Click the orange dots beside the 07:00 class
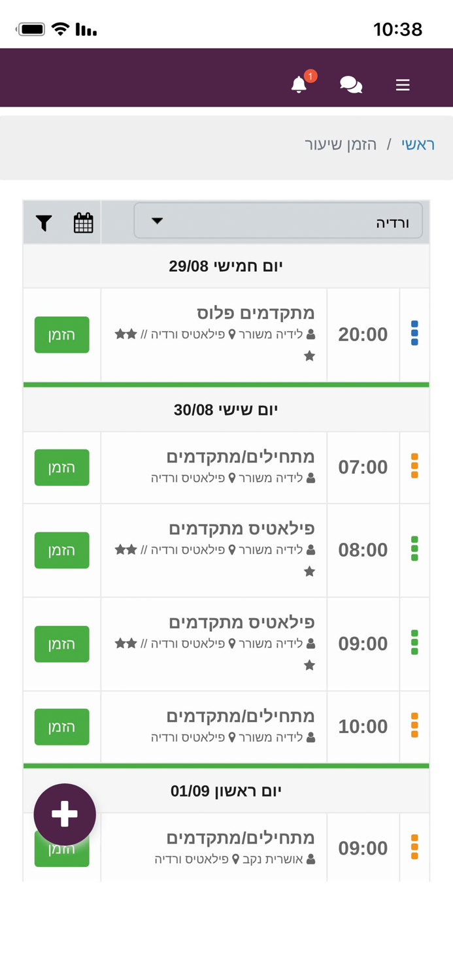 [x=414, y=467]
